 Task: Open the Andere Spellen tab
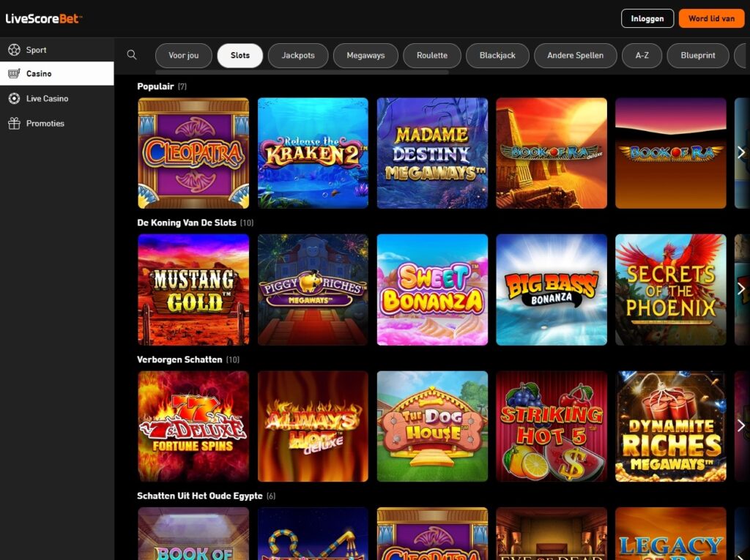[576, 56]
